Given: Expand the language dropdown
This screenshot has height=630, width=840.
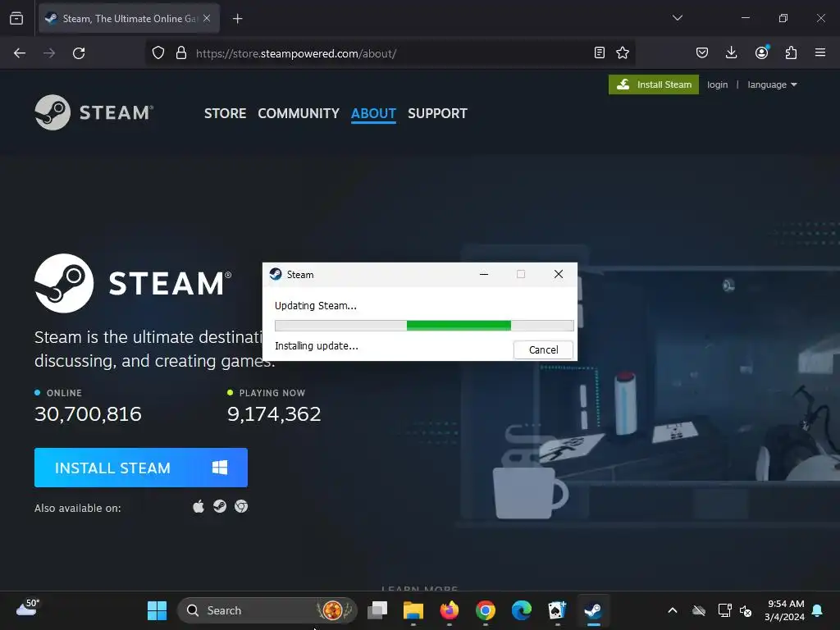Looking at the screenshot, I should click(x=772, y=84).
